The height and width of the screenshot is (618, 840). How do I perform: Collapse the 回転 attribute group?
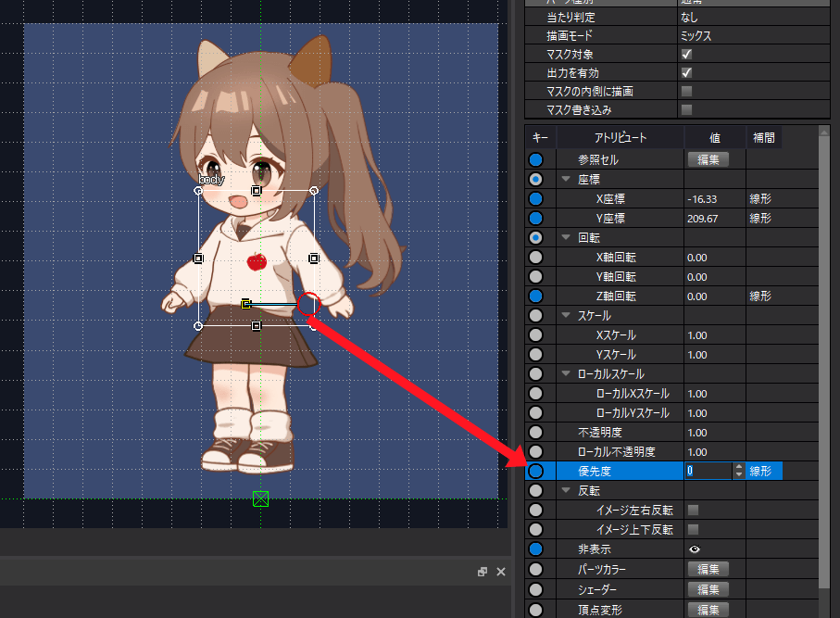click(566, 237)
